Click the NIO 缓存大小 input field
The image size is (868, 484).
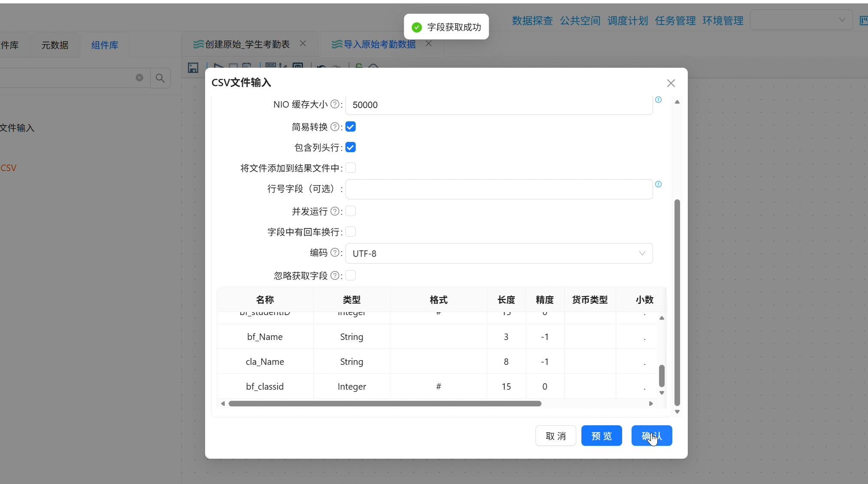point(499,105)
